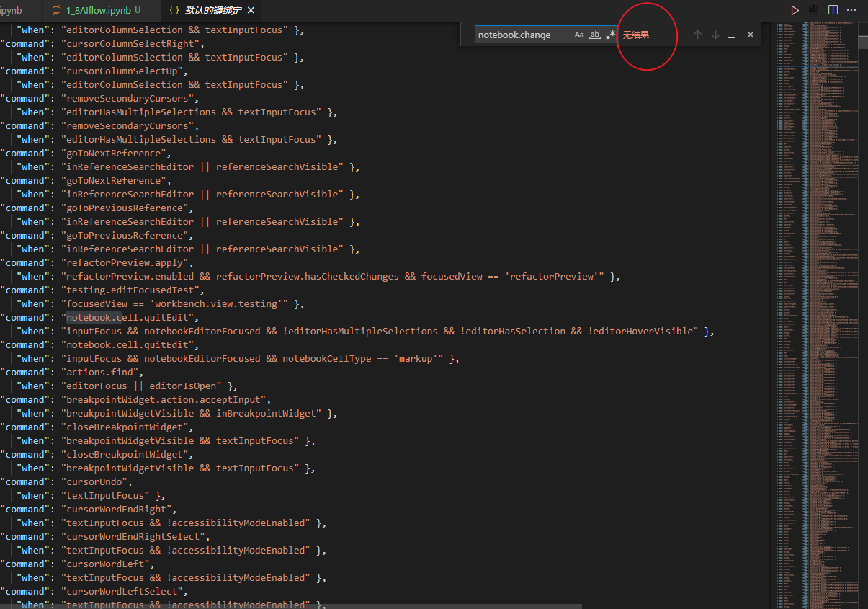The image size is (868, 609).
Task: Click the Previous Match arrow in search
Action: tap(697, 34)
